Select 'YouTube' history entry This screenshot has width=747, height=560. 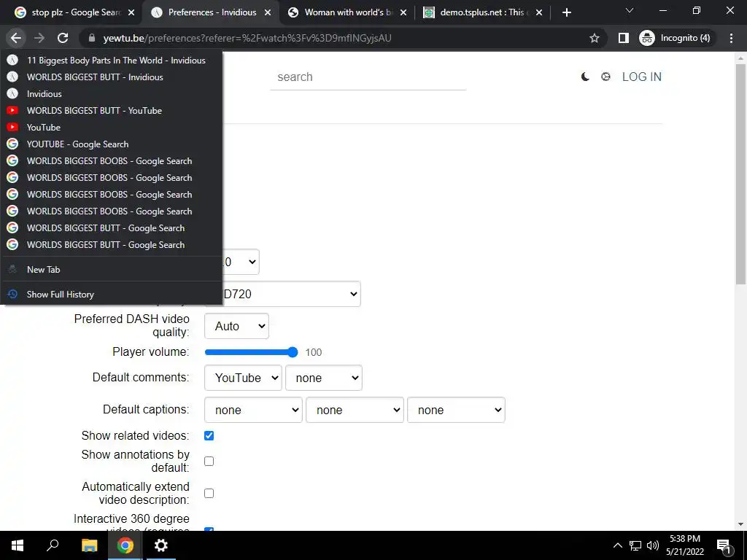pos(112,127)
